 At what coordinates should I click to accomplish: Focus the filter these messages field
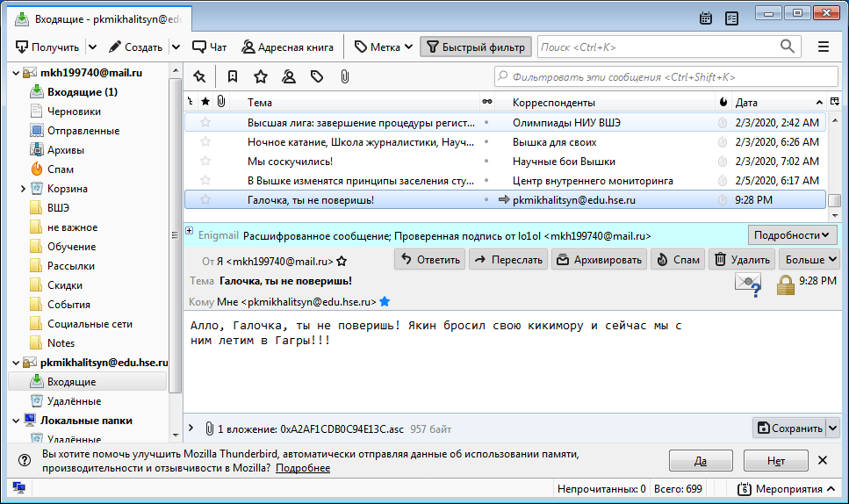pyautogui.click(x=666, y=77)
